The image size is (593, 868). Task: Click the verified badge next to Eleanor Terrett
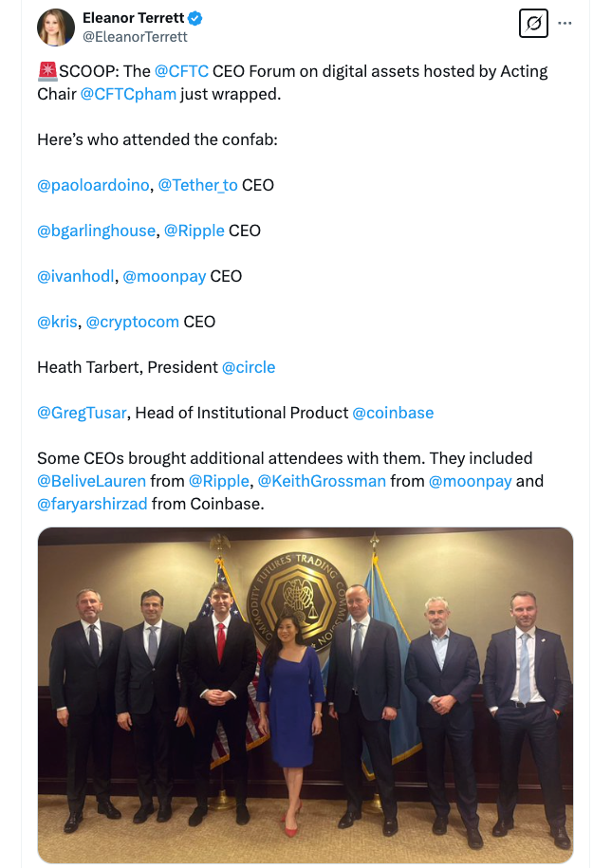click(x=194, y=17)
